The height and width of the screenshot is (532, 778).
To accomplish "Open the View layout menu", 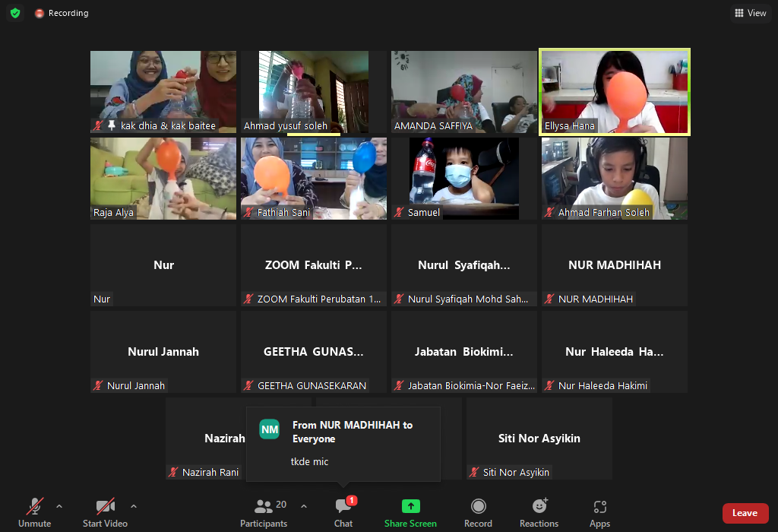I will point(751,13).
